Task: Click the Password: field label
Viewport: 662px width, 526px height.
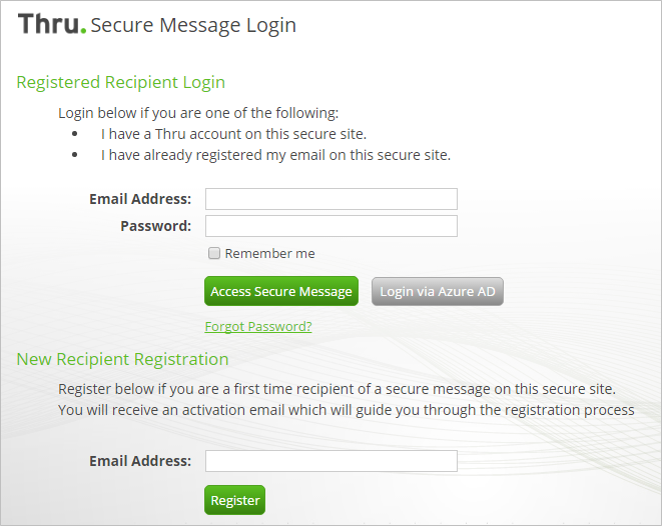Action: point(156,226)
